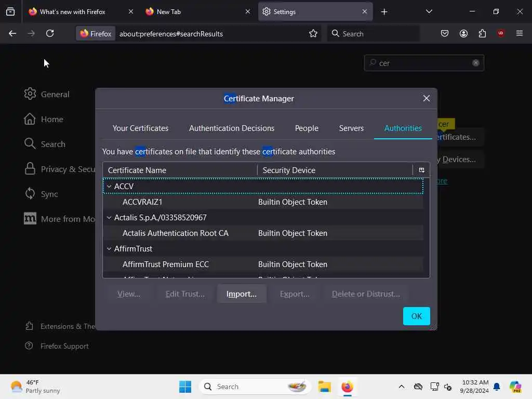Select the Authorities tab
The width and height of the screenshot is (532, 399).
[403, 128]
